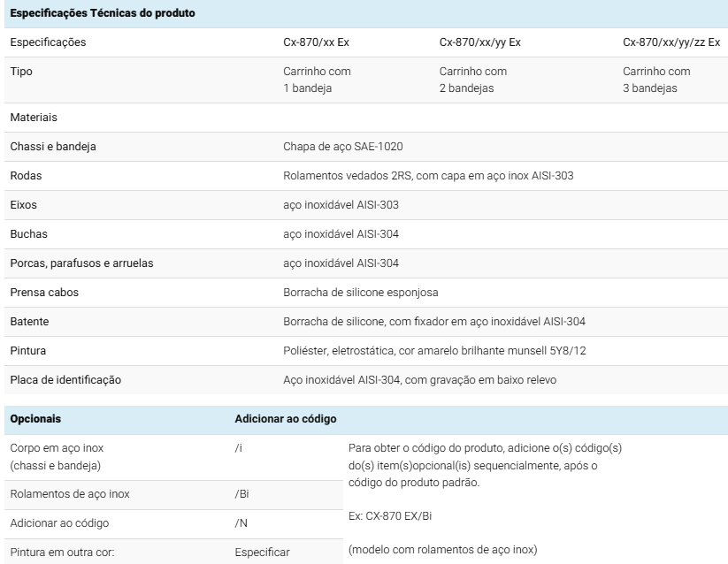The image size is (728, 564).
Task: Click the 'Batente' row label
Action: 29,322
